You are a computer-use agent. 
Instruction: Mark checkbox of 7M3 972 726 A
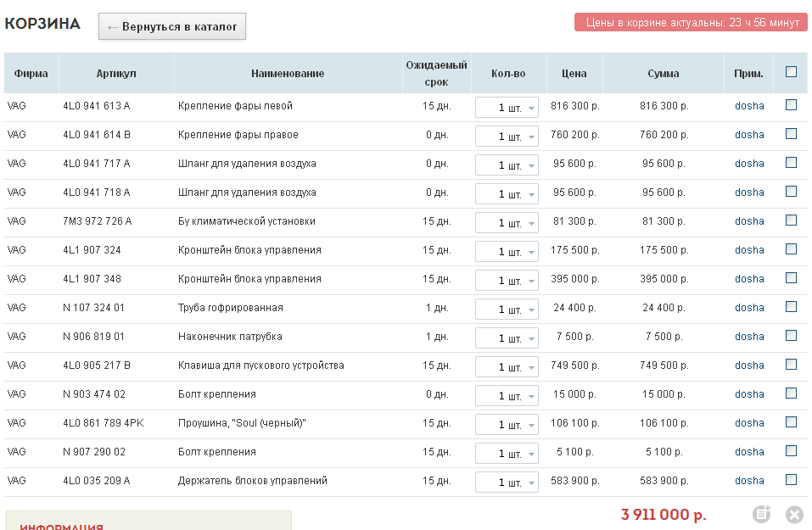[x=791, y=220]
